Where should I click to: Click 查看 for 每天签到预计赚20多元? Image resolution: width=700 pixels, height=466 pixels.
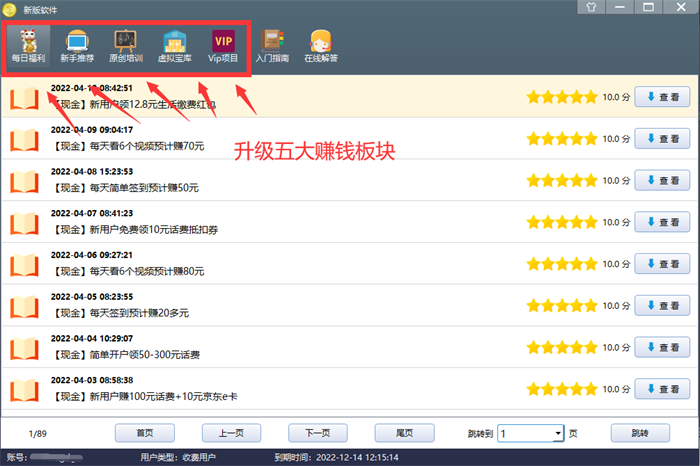tap(662, 306)
